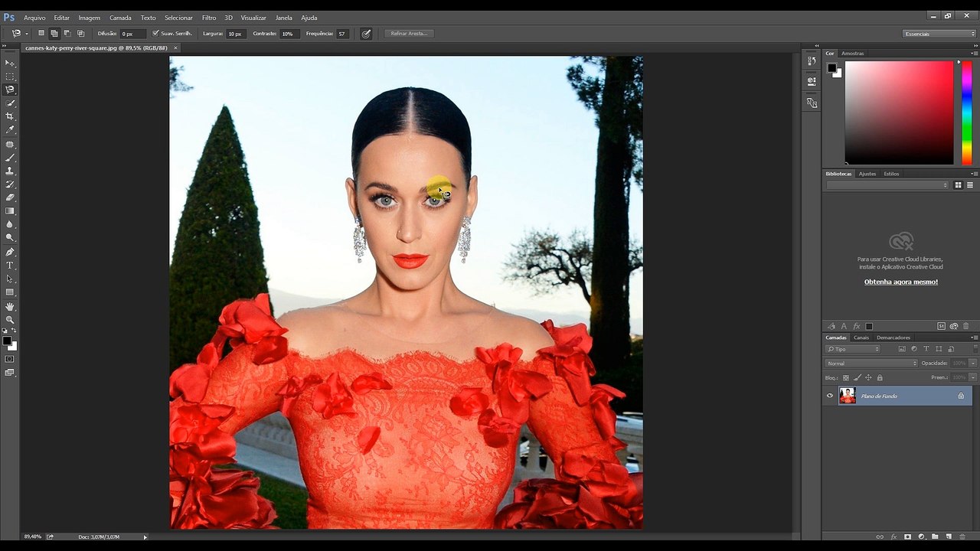Click the foreground color swatch in toolbox

7,341
